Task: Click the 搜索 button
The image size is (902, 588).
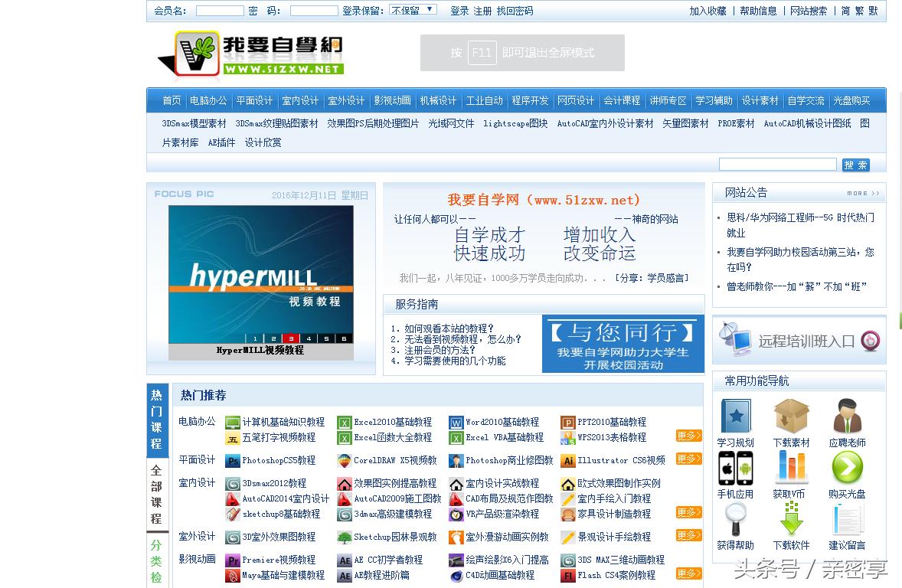Action: coord(855,165)
